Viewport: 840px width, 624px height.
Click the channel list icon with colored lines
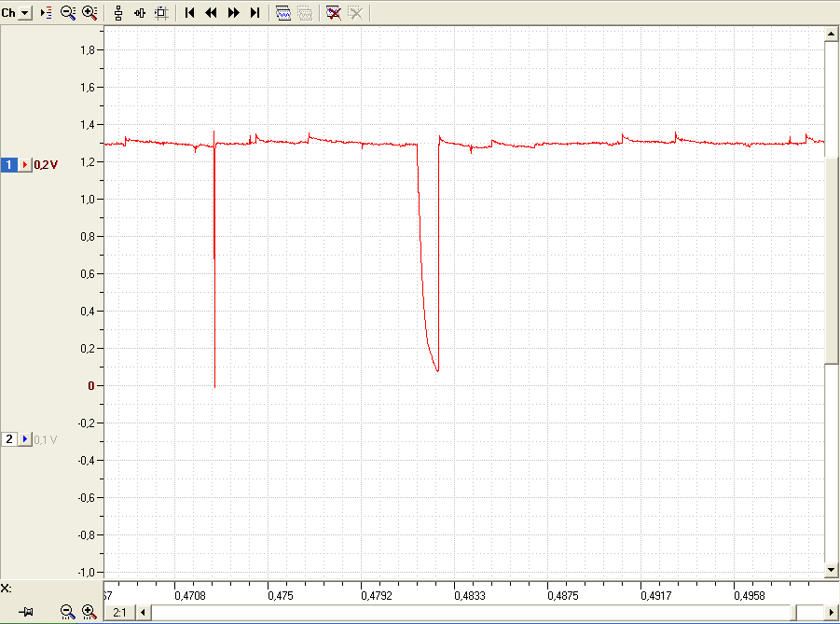[x=47, y=13]
